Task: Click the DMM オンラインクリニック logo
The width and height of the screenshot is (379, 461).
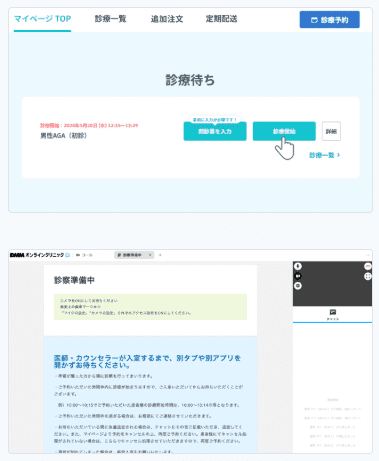Action: click(x=37, y=255)
